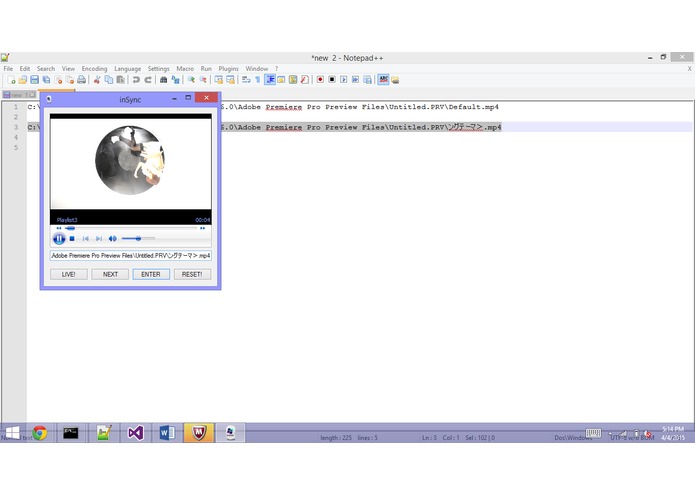
Task: Redo the edit via toolbar arrow
Action: [x=148, y=80]
